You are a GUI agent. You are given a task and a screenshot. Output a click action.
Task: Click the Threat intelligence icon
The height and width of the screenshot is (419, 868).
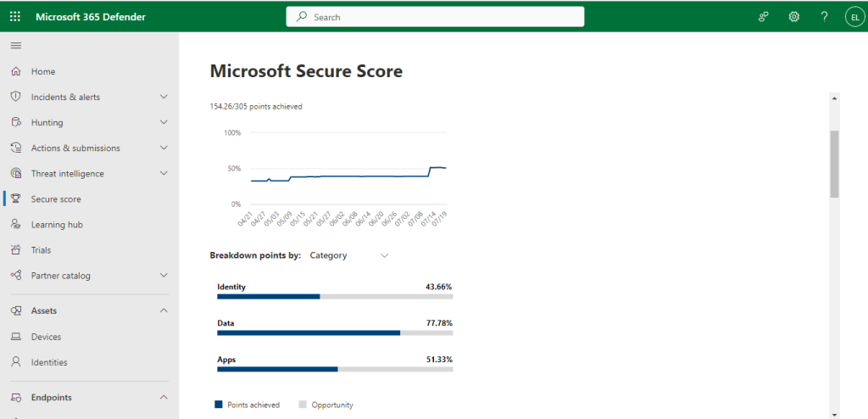[x=16, y=174]
